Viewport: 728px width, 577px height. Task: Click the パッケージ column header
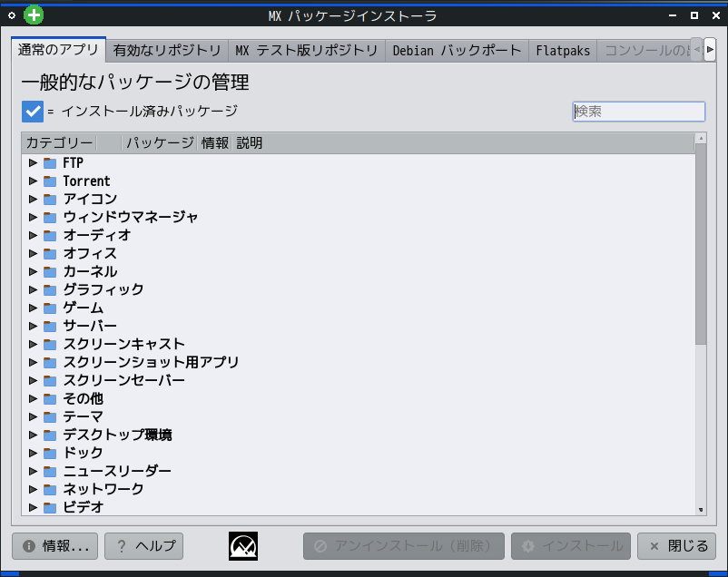(160, 143)
